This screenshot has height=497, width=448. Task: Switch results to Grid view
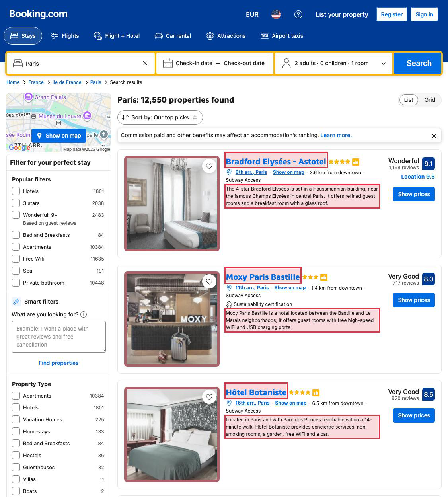tap(430, 100)
